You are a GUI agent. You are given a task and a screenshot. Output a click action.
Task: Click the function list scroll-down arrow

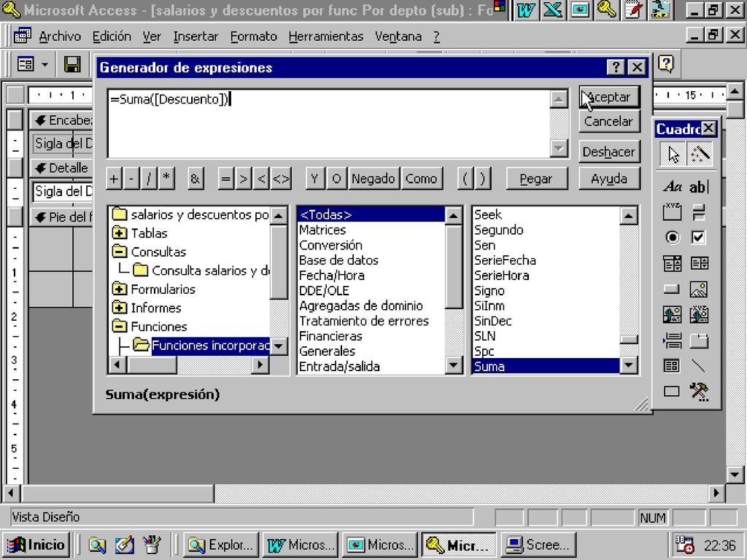(x=629, y=366)
